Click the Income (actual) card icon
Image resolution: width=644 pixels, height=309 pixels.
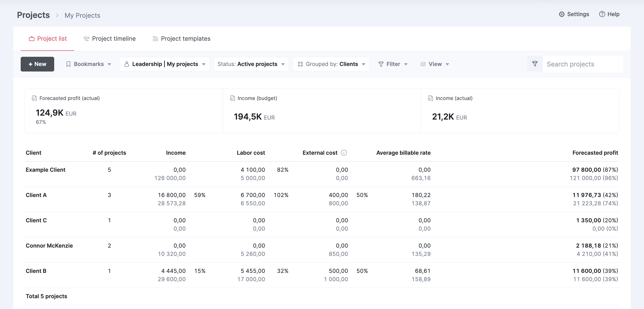click(430, 98)
